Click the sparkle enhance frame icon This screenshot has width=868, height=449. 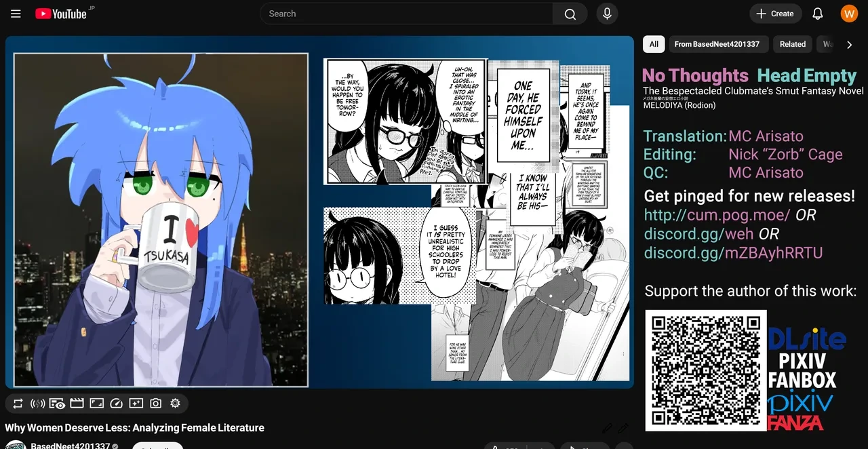pyautogui.click(x=136, y=404)
